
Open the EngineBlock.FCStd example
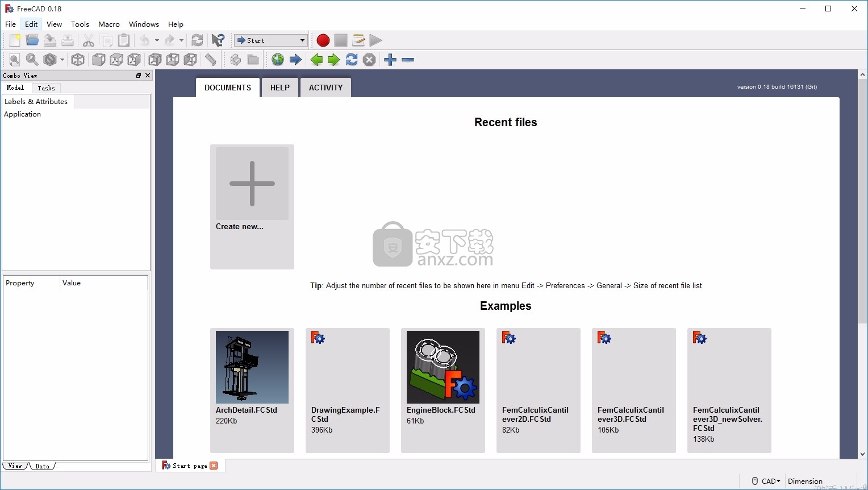point(443,391)
